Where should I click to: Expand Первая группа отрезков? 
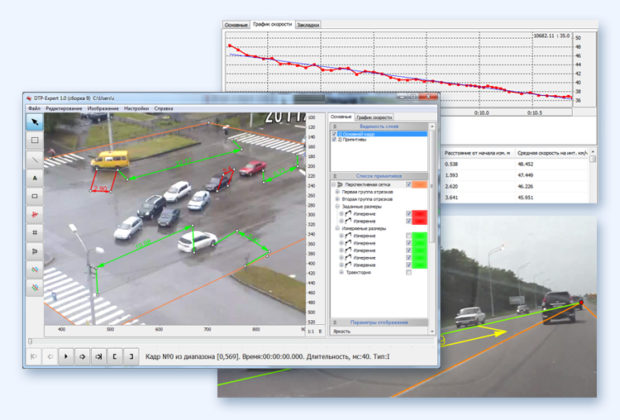[338, 192]
